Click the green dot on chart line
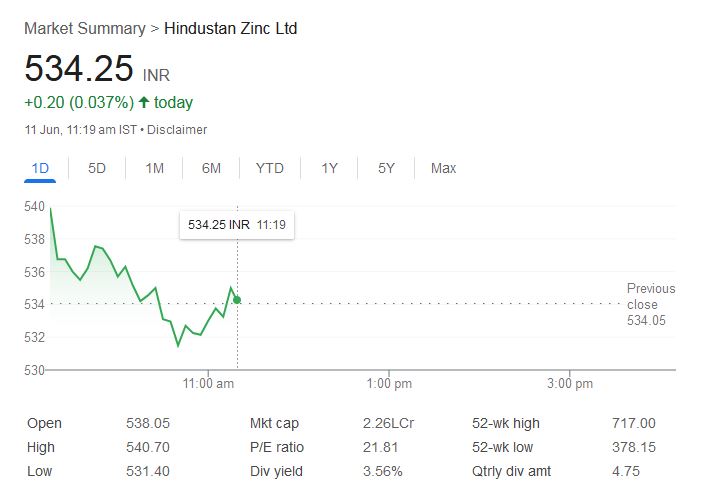The width and height of the screenshot is (710, 500). (x=237, y=299)
